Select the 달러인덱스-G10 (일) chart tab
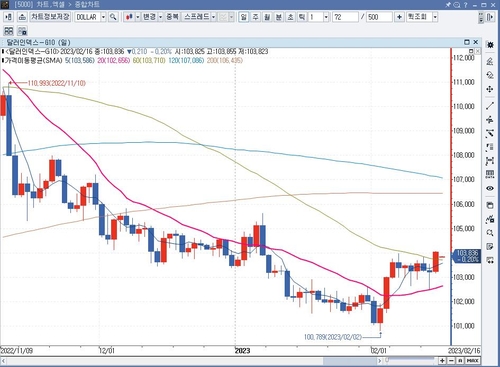500x367 pixels. click(x=38, y=42)
